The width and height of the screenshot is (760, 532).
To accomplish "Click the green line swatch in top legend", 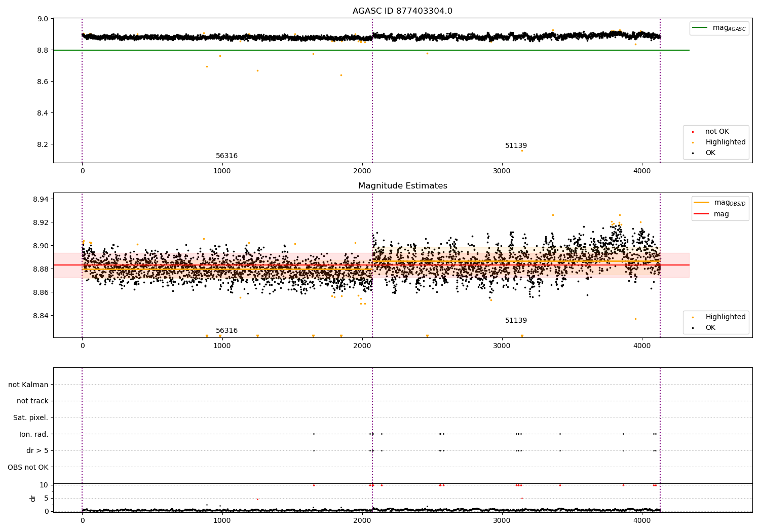I will (x=700, y=28).
